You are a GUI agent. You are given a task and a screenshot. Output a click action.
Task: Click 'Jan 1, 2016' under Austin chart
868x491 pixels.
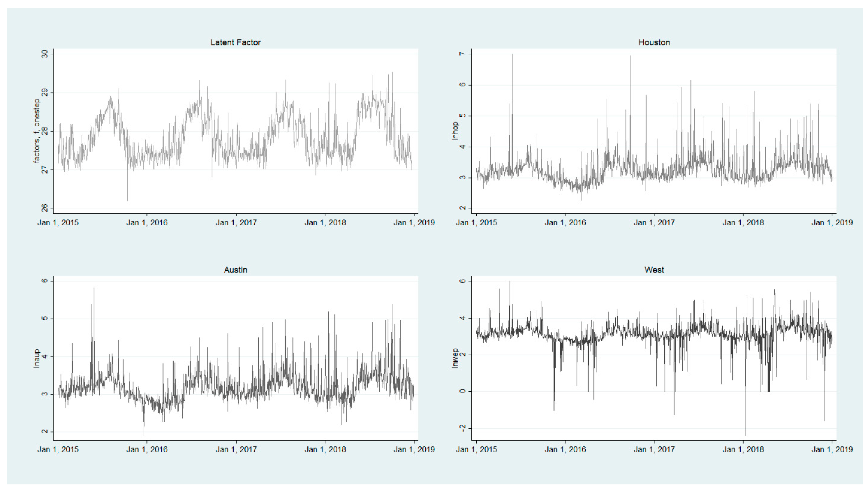147,450
